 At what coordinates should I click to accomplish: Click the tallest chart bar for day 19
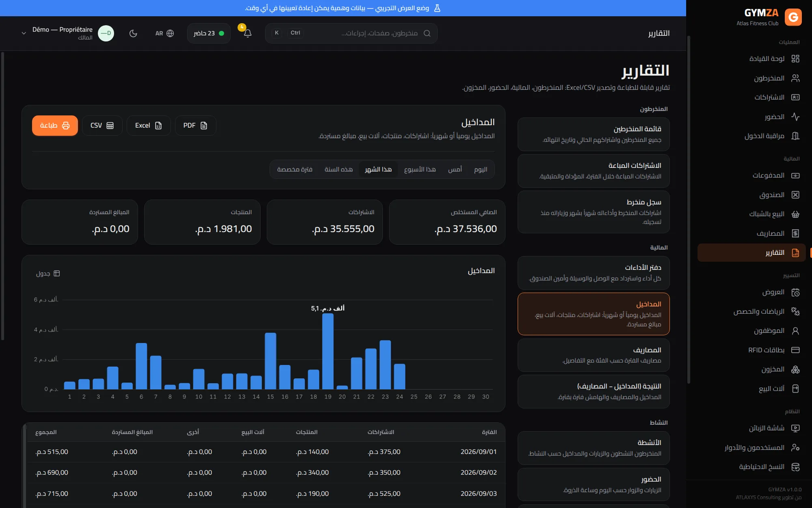[x=328, y=351]
